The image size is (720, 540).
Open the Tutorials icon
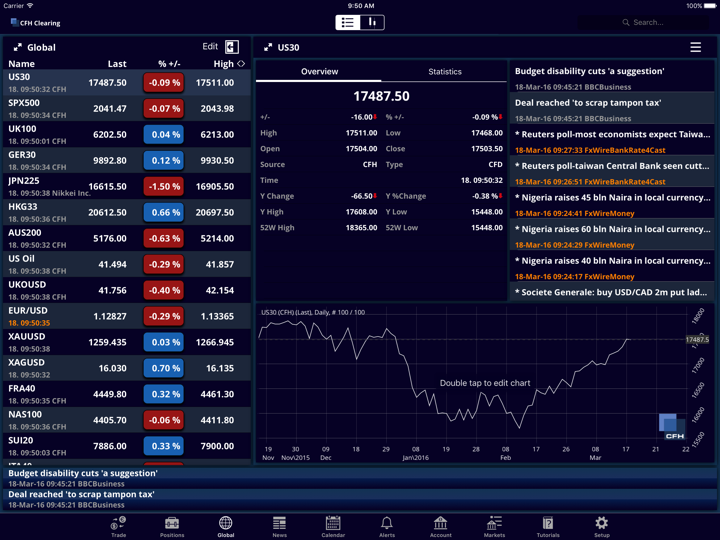[547, 523]
